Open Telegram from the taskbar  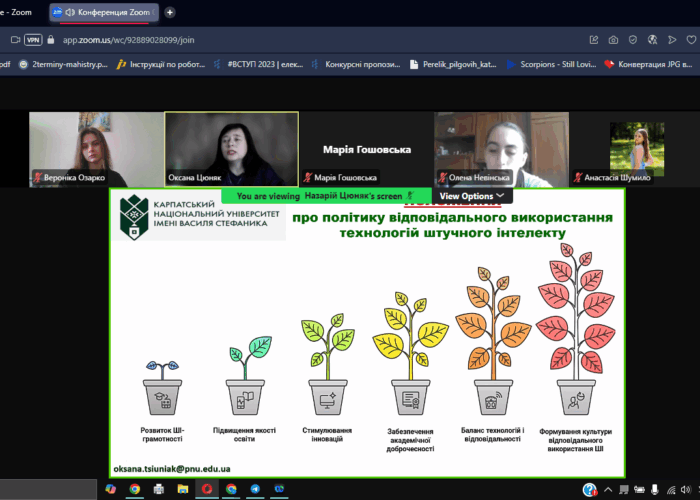[256, 489]
